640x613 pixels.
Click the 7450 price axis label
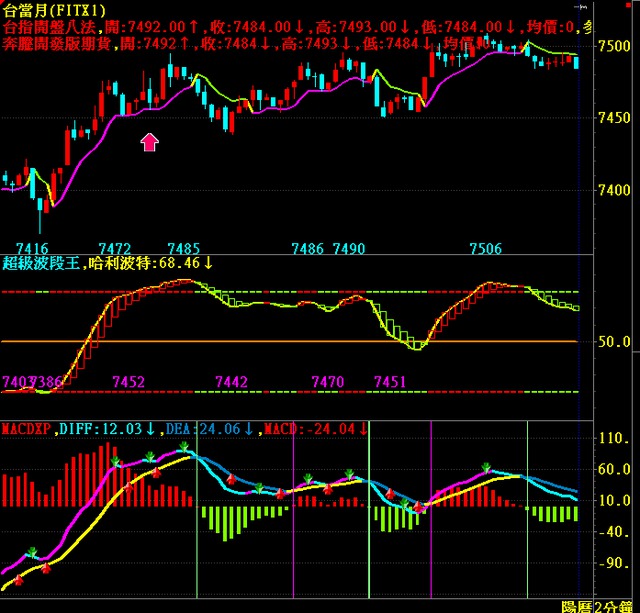614,118
